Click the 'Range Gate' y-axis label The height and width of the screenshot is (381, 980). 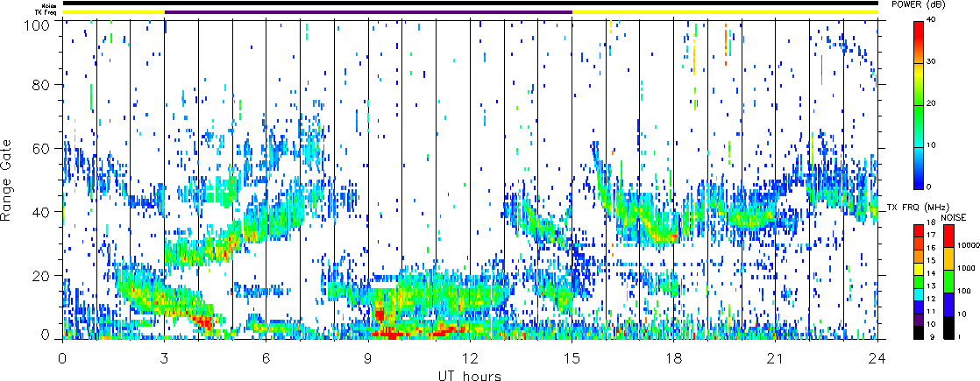click(8, 180)
